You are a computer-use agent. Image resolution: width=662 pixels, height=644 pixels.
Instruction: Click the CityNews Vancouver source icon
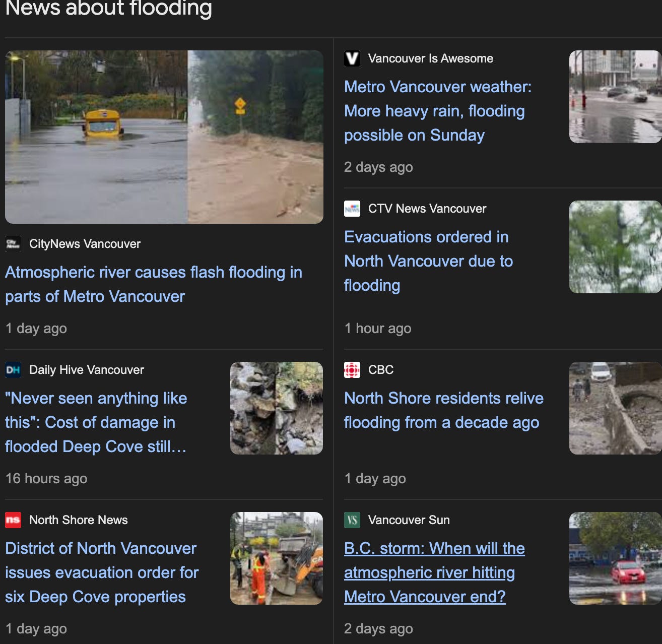tap(13, 244)
